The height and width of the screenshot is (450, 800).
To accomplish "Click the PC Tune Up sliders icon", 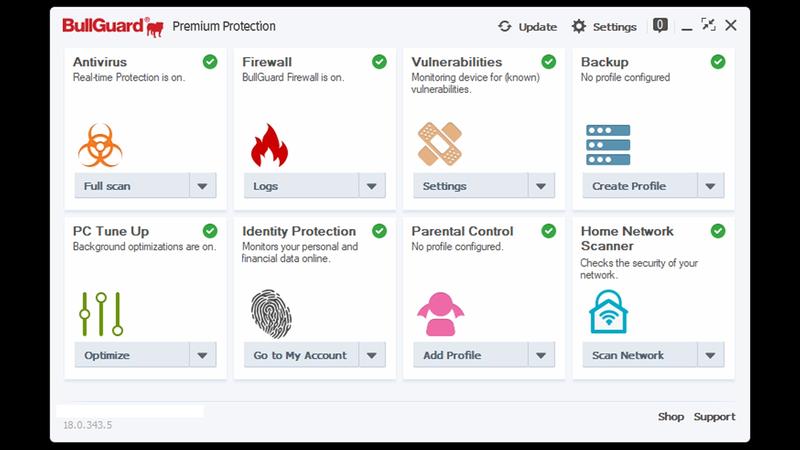I will (x=101, y=314).
